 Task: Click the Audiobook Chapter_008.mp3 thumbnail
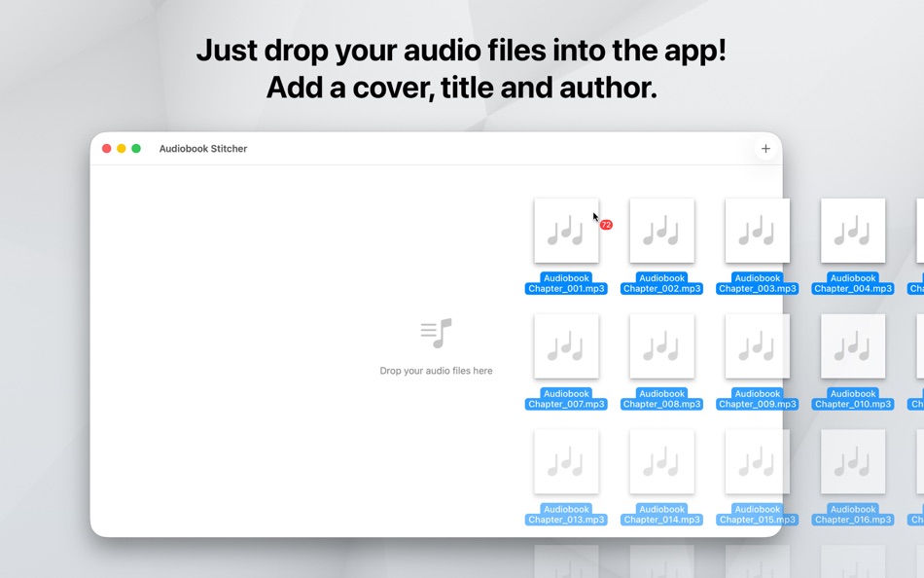tap(661, 346)
